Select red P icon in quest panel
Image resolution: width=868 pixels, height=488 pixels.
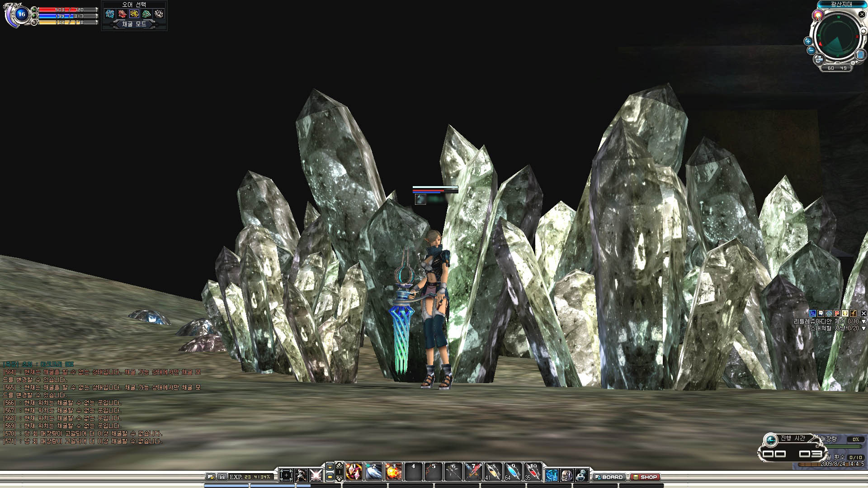[x=837, y=314]
